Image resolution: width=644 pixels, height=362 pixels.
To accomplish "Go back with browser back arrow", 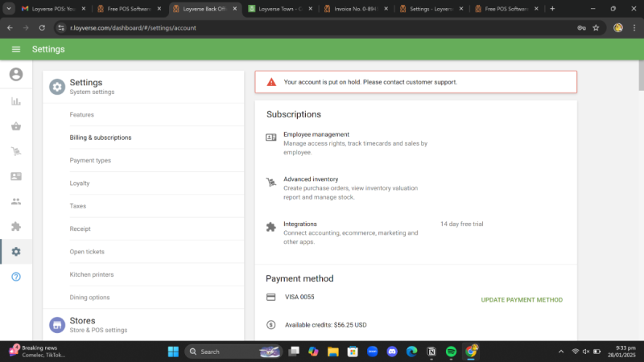I will click(10, 28).
